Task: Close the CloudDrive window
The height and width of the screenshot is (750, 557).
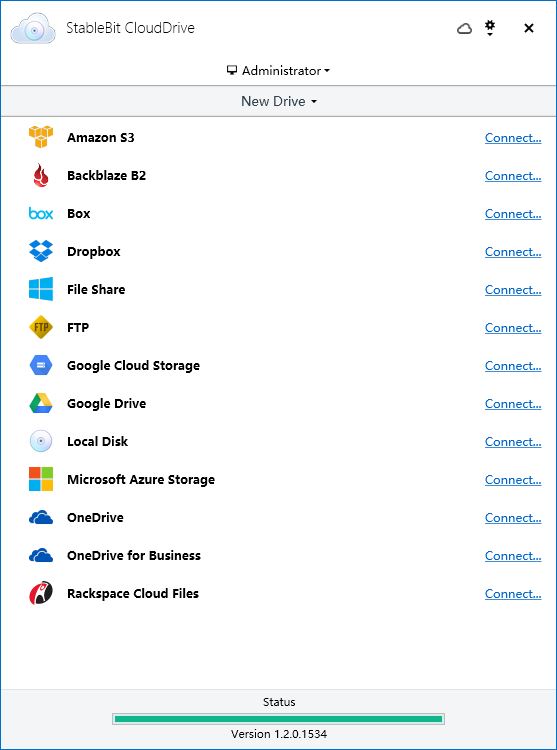Action: click(528, 28)
